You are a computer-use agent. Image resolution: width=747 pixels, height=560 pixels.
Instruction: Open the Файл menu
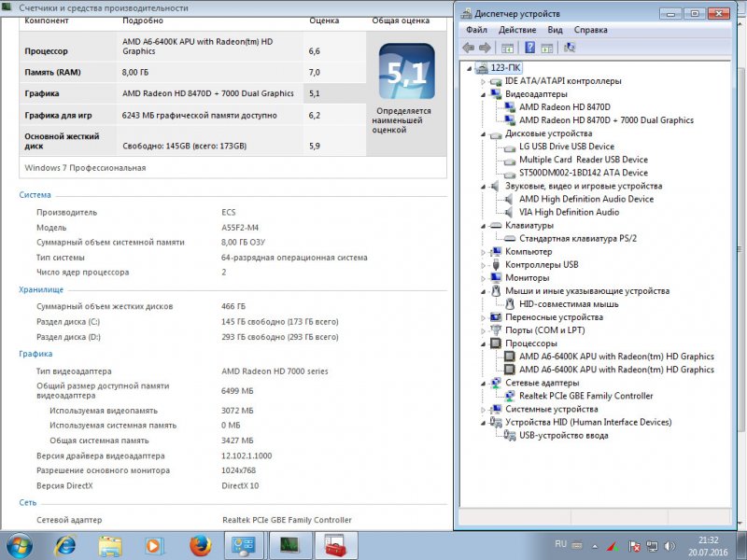[475, 30]
